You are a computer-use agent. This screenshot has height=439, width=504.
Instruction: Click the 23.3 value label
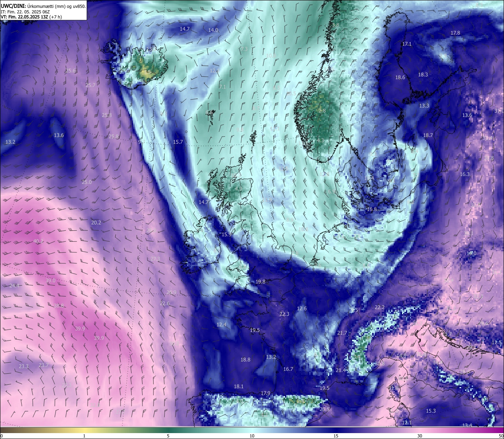(24, 366)
